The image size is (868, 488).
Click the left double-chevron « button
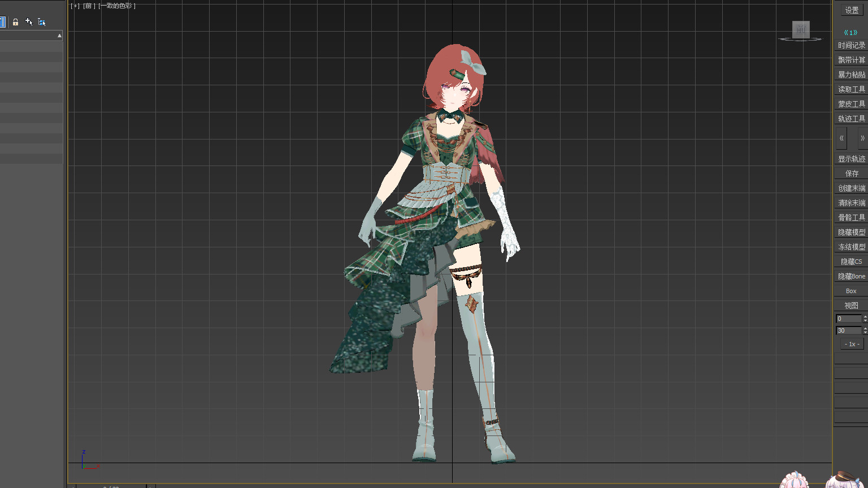841,138
